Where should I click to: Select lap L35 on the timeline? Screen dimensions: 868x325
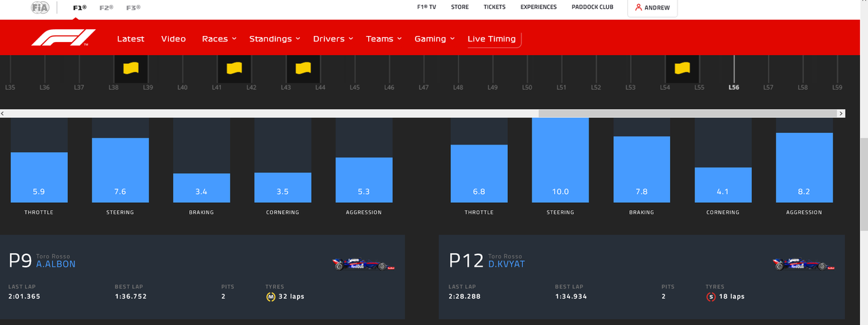10,88
